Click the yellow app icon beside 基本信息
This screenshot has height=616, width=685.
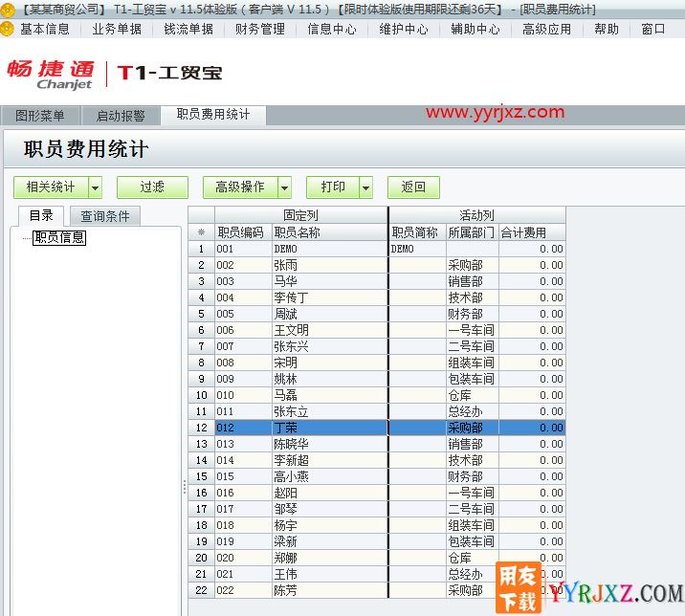click(x=8, y=29)
